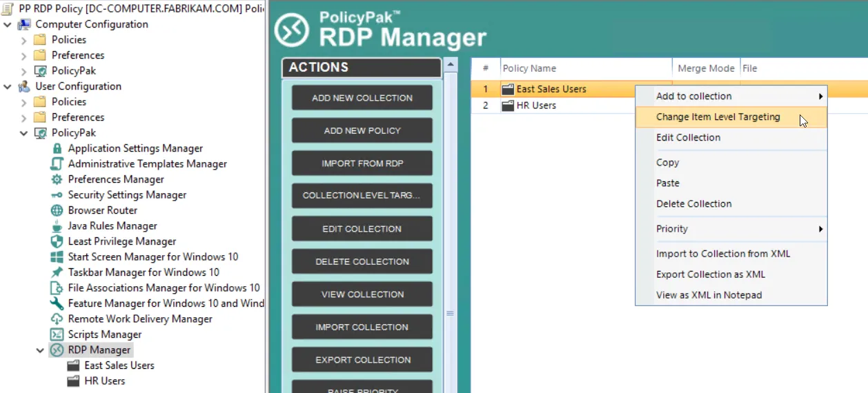Open the Priority submenu
The height and width of the screenshot is (393, 868).
click(731, 229)
